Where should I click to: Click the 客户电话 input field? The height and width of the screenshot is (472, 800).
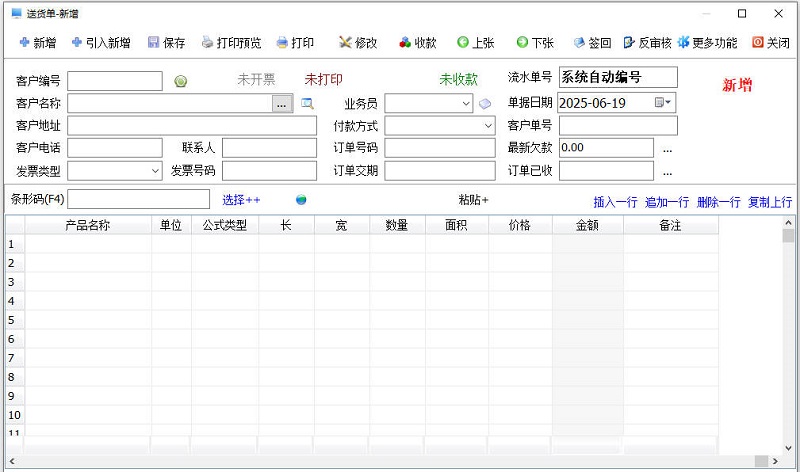coord(115,148)
